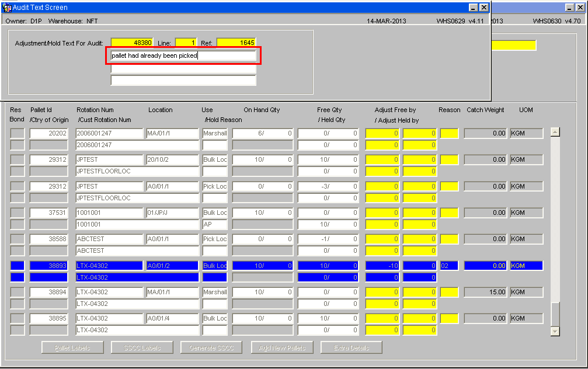This screenshot has height=369, width=588.
Task: Click UOM field KGM for pallet 38895
Action: (527, 318)
